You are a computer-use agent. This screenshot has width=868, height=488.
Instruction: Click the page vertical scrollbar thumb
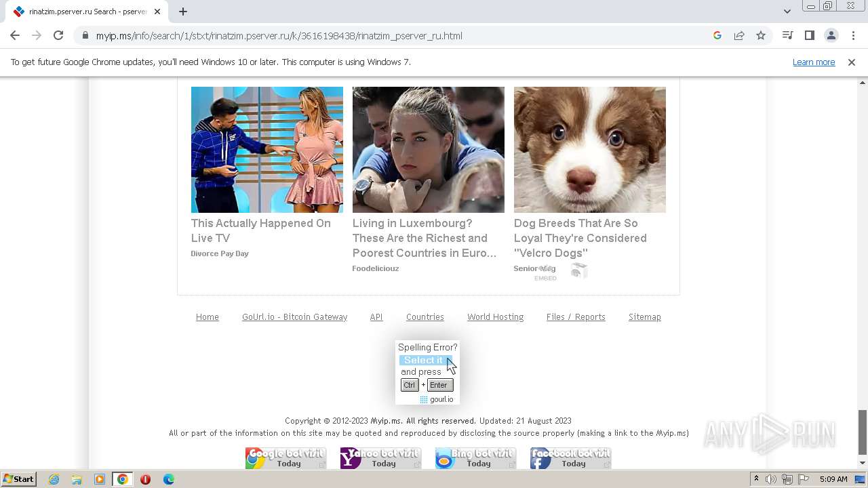pyautogui.click(x=863, y=432)
